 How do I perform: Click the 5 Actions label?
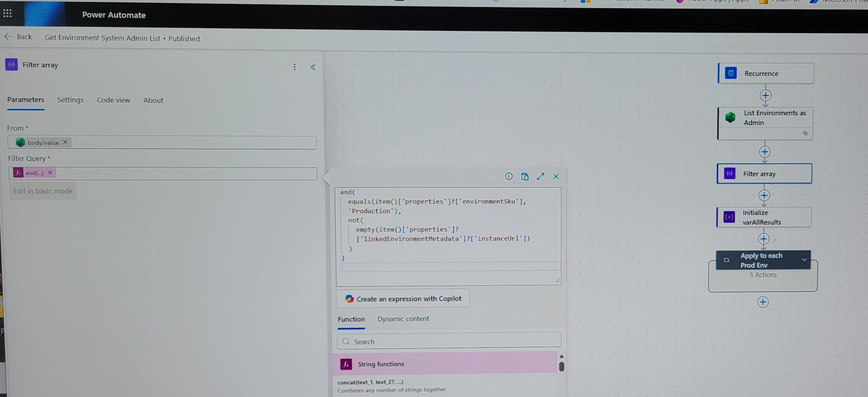763,275
